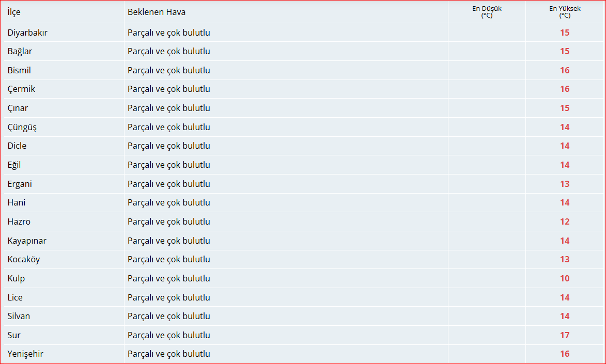Image resolution: width=606 pixels, height=364 pixels.
Task: Click the En Düşük (°C) header
Action: click(x=487, y=11)
